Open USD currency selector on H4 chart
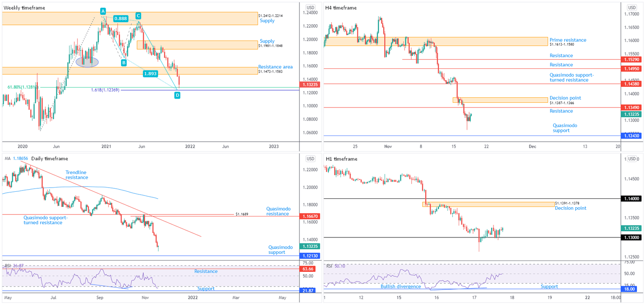Viewport: 644px width, 305px height. pyautogui.click(x=631, y=8)
